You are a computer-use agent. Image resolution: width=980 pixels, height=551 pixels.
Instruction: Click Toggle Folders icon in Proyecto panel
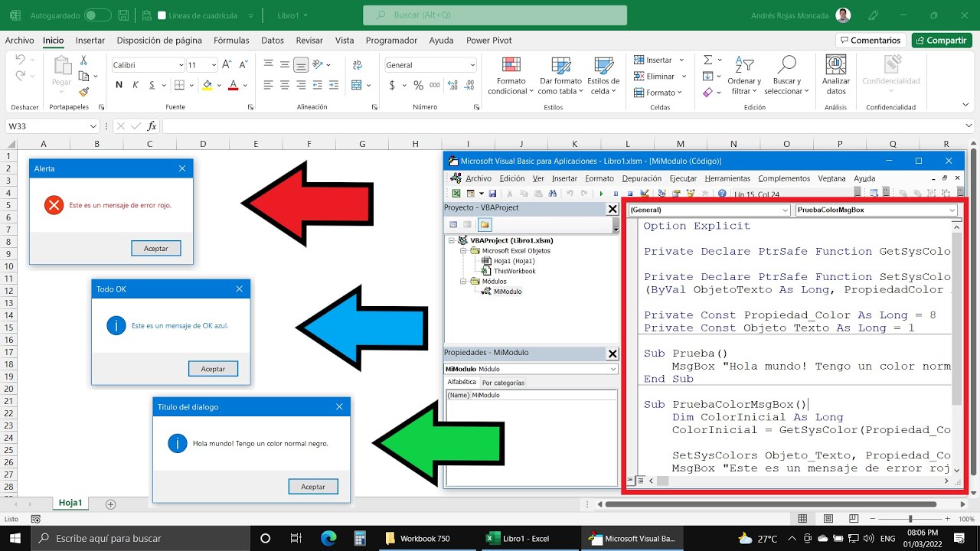pos(485,224)
